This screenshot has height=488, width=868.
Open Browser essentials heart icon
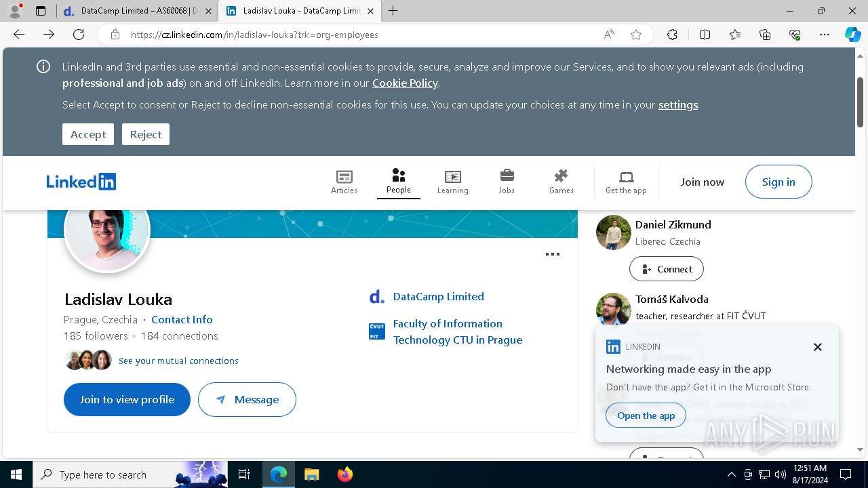pyautogui.click(x=795, y=35)
